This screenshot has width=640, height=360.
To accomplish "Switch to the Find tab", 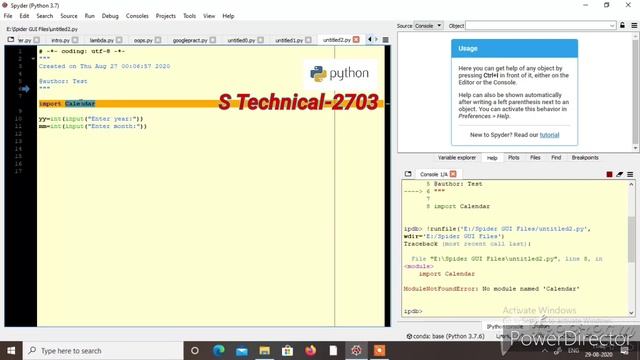I will [x=556, y=158].
